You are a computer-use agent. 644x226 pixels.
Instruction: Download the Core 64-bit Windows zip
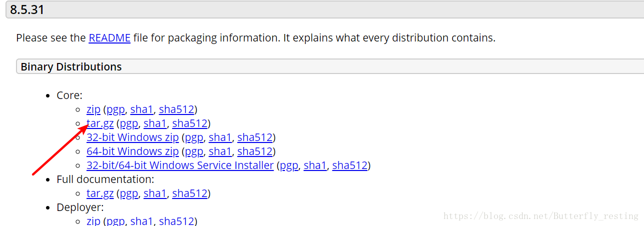click(x=132, y=151)
